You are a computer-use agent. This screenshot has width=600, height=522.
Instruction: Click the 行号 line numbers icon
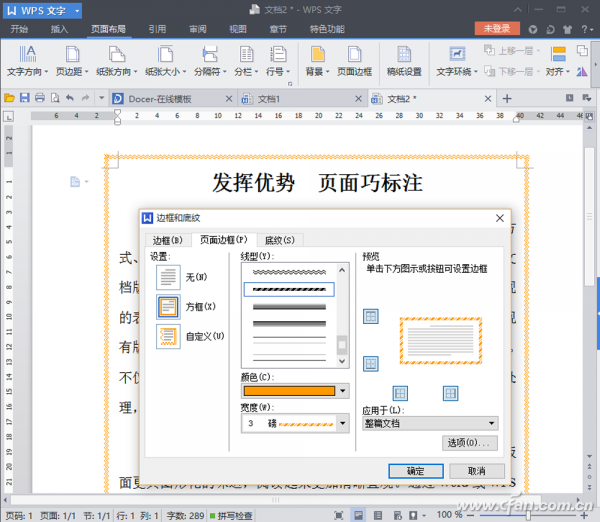278,54
